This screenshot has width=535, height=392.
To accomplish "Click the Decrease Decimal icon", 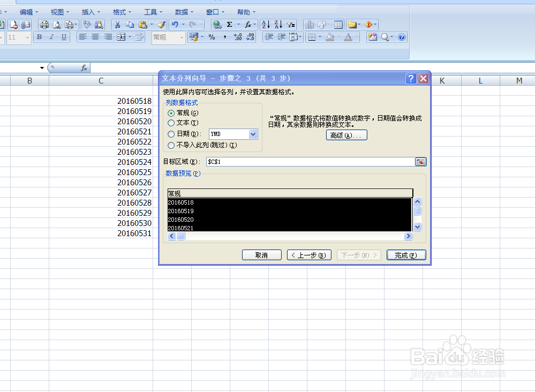I will 250,37.
